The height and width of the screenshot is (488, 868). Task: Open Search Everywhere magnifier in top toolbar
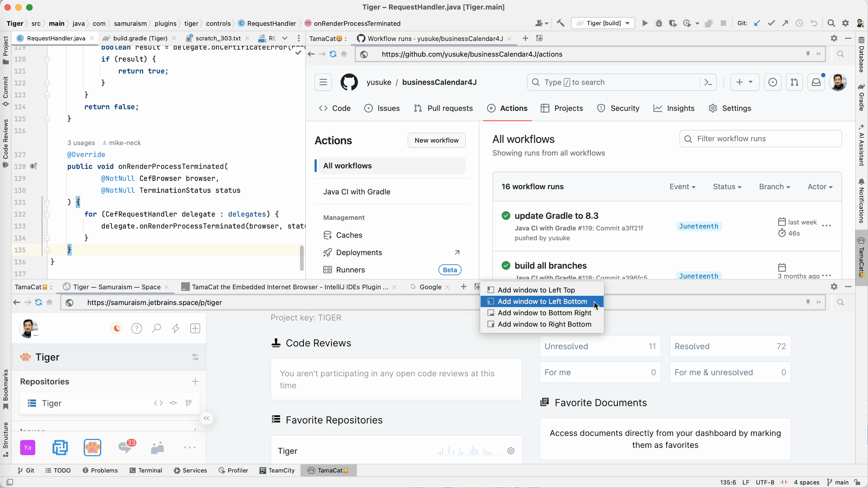[831, 23]
